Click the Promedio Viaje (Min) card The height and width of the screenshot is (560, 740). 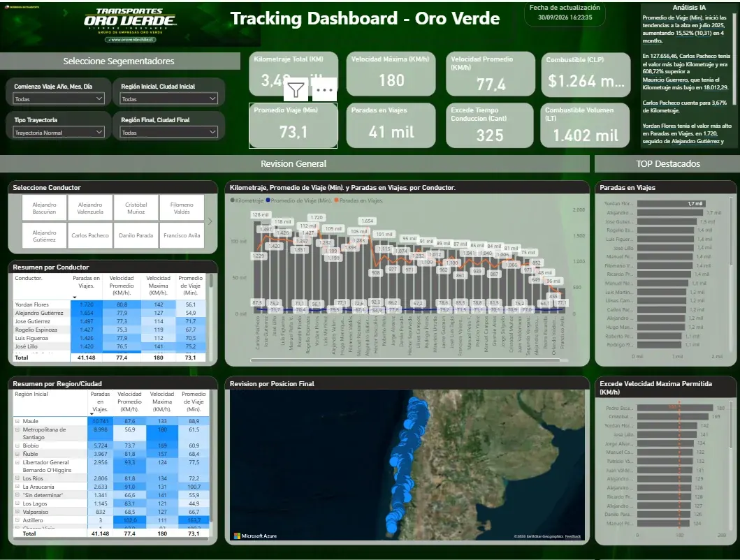[293, 126]
